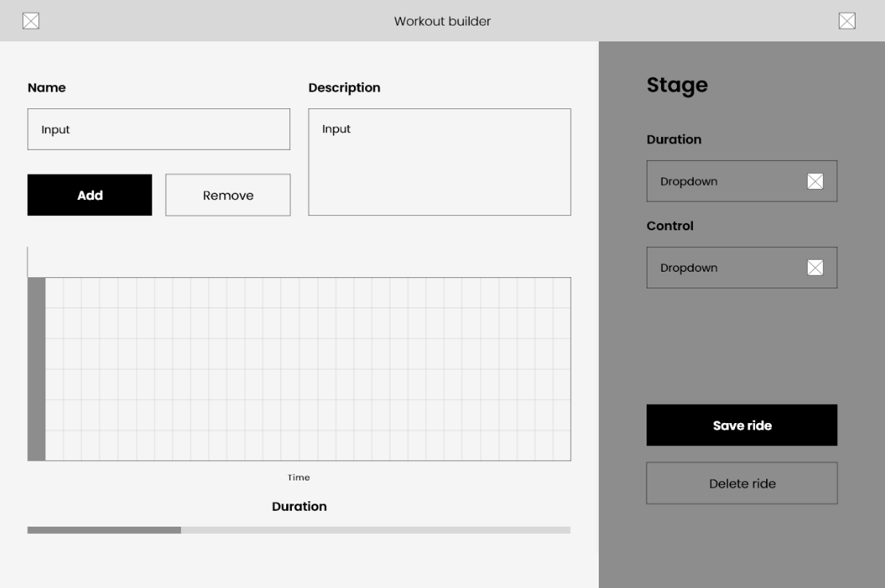Click the Workout builder title text
Viewport: 885px width, 588px height.
[442, 21]
